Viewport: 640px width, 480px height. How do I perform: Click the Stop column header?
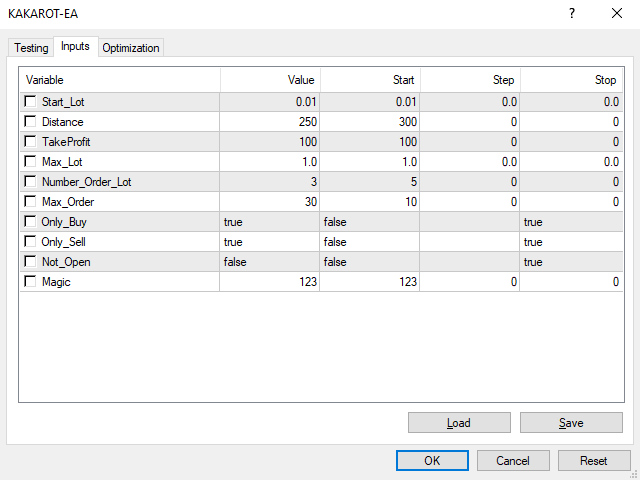[571, 80]
